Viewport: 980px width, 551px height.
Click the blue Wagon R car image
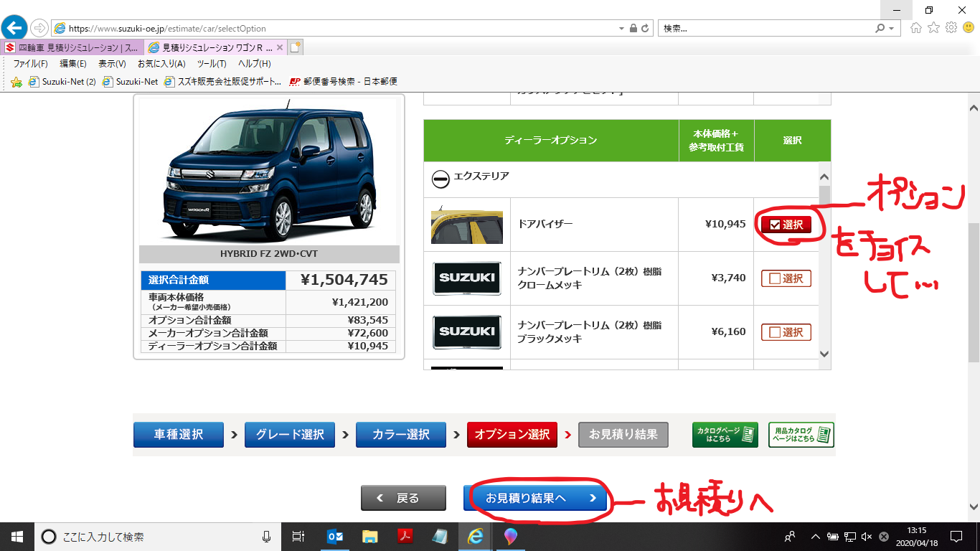coord(269,170)
